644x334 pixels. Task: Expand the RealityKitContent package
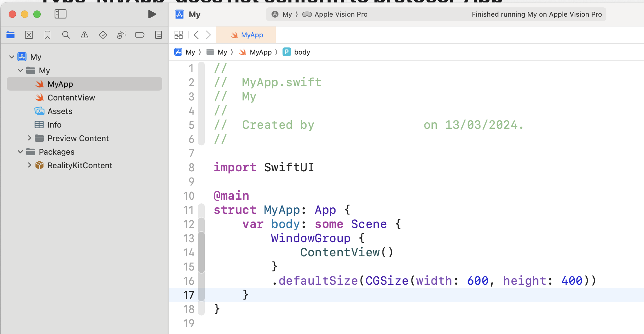pos(29,165)
